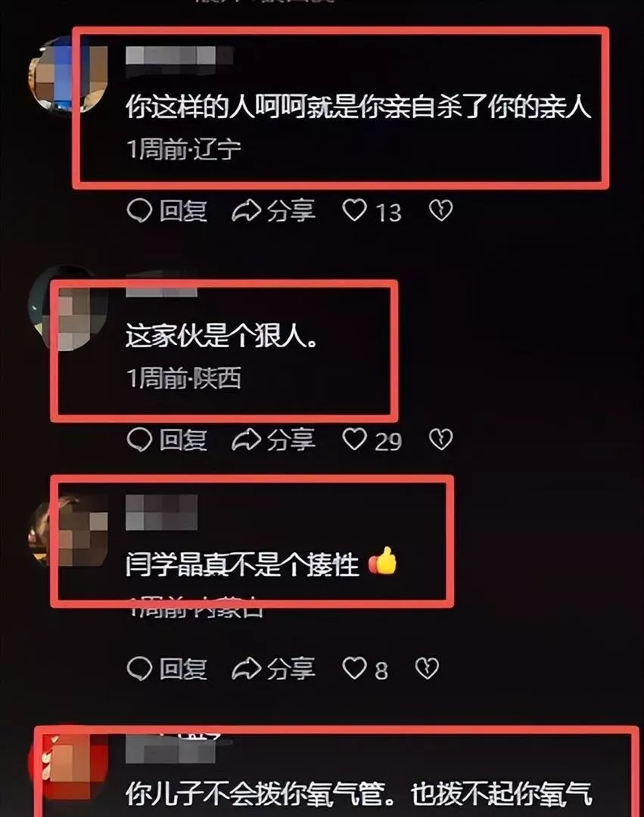Click the comment text '你儿子不会拨你氧气管'
The width and height of the screenshot is (644, 817).
pos(260,794)
